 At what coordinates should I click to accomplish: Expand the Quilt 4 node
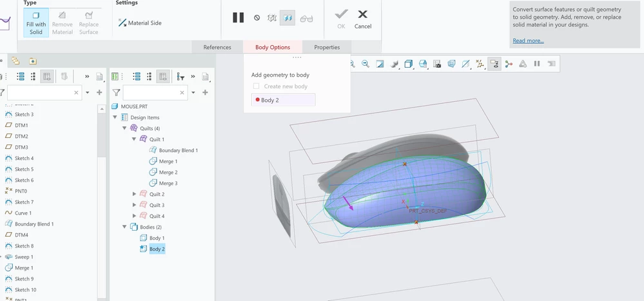click(x=134, y=216)
